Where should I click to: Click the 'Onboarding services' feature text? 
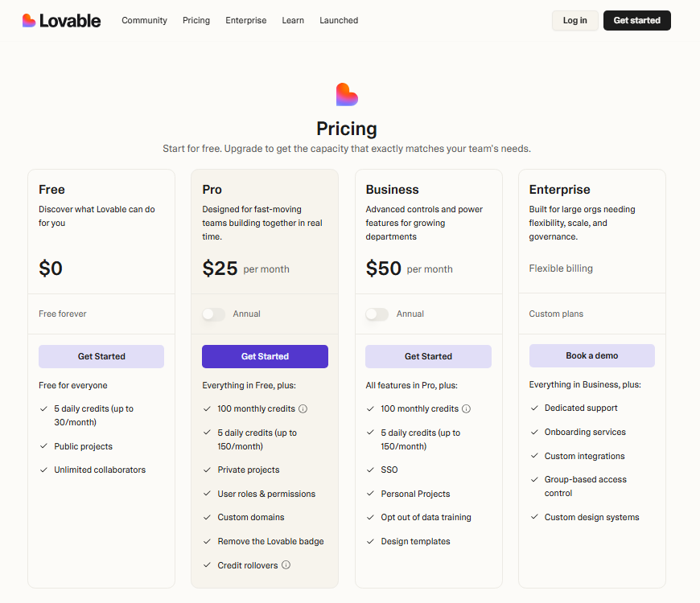point(585,432)
